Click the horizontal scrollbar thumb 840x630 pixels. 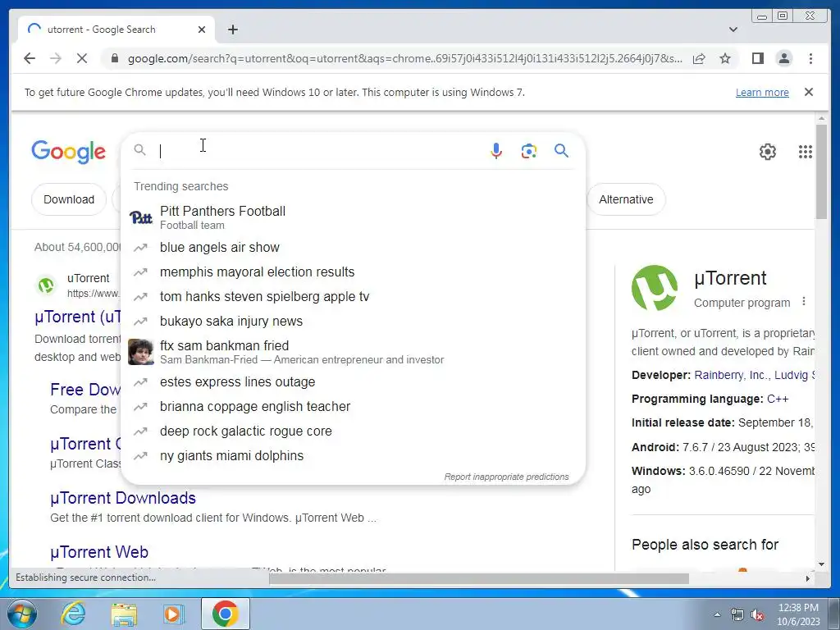(478, 578)
